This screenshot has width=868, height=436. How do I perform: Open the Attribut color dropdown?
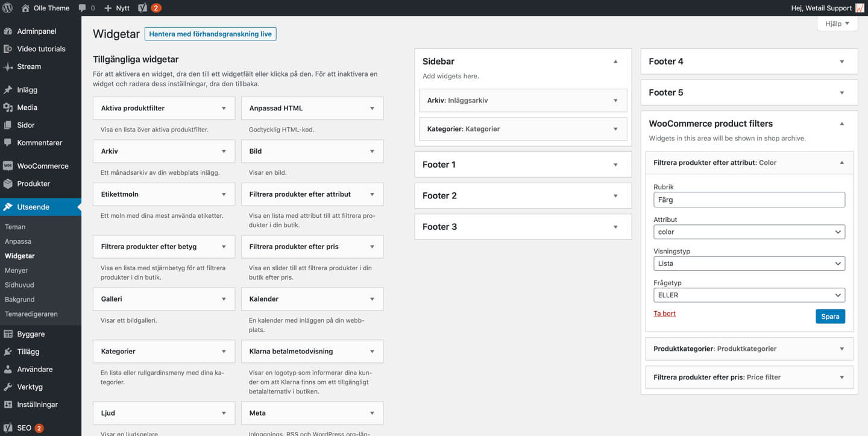click(x=749, y=232)
